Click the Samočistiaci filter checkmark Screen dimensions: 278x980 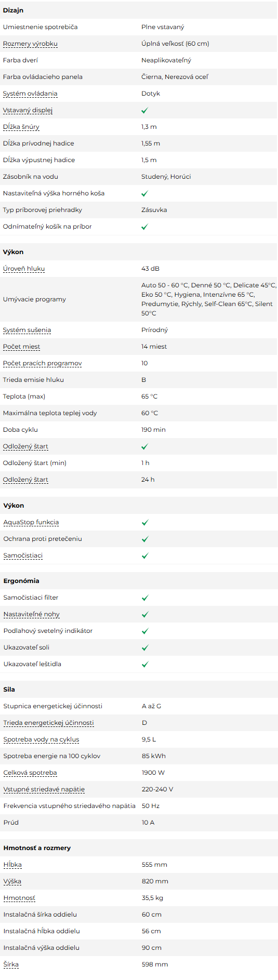145,598
